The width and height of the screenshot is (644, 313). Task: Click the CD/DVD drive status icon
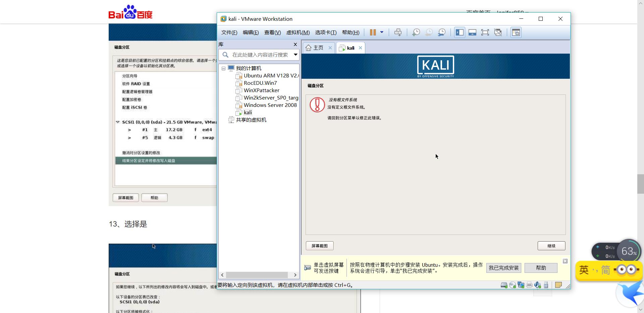[513, 285]
